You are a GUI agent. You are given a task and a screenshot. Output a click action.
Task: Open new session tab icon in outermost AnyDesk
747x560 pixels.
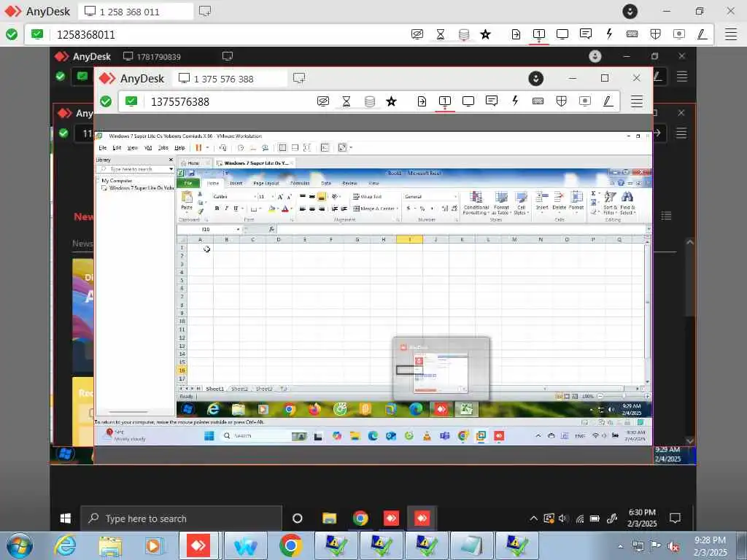205,11
